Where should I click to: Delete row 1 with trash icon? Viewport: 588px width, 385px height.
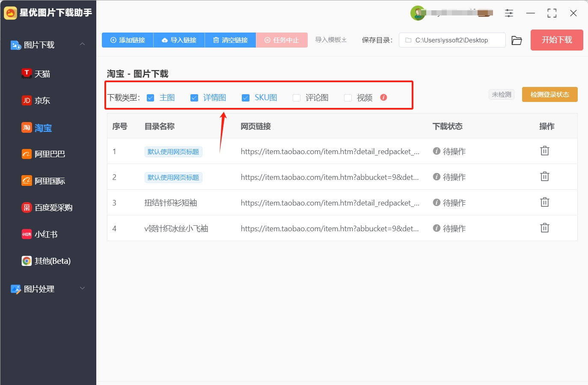coord(544,151)
